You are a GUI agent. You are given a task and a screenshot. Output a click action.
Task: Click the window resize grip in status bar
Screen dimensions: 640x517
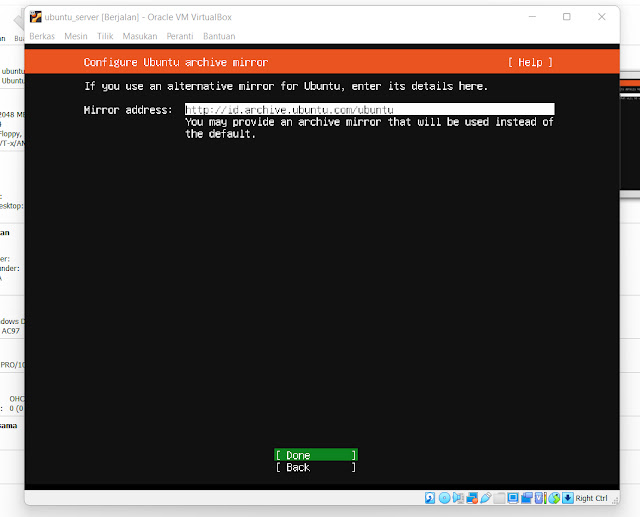(615, 501)
